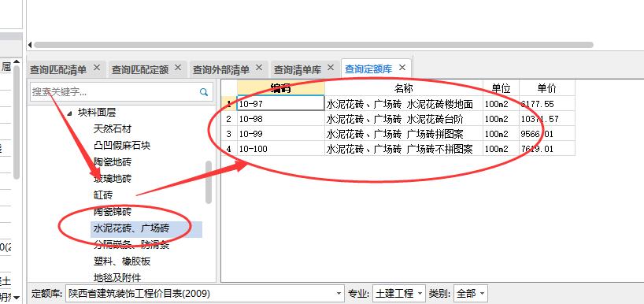Select code cell 10-98

pos(281,119)
